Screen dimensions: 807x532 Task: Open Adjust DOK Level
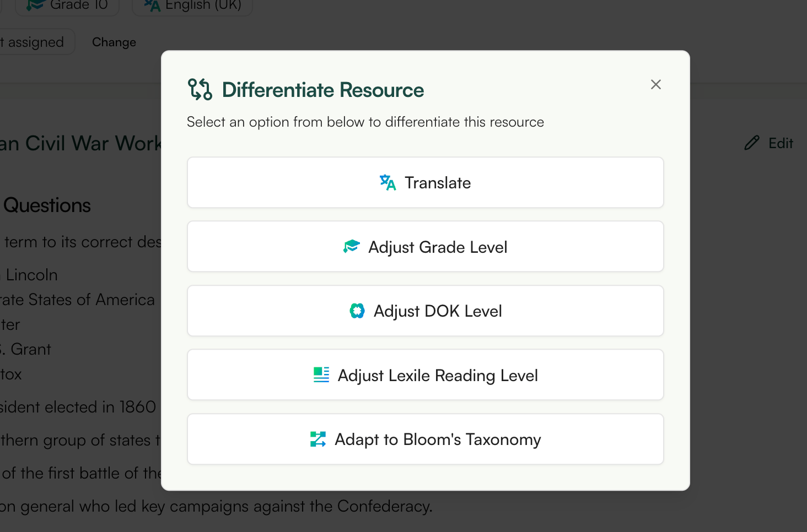click(425, 311)
